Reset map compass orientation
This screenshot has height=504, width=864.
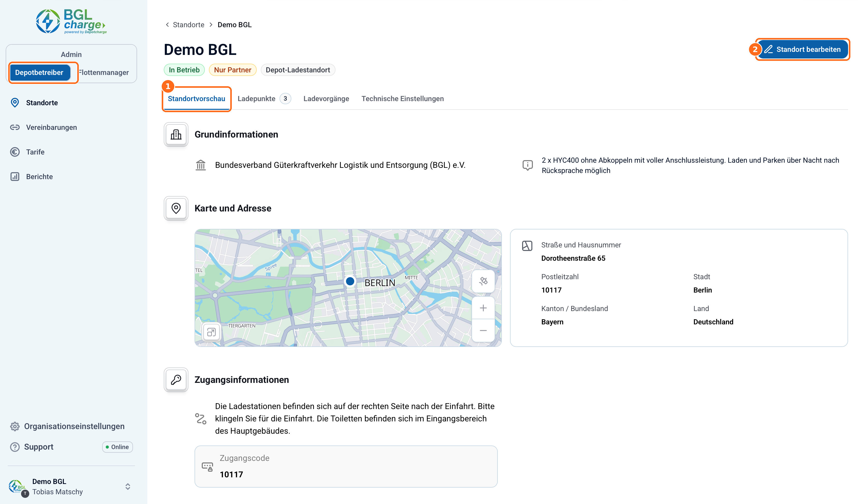point(483,281)
